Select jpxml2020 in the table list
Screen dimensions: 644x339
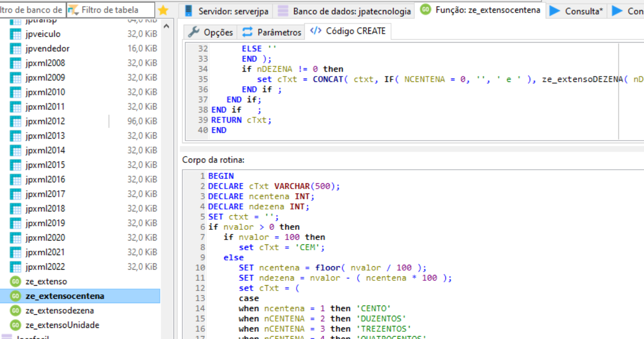45,238
